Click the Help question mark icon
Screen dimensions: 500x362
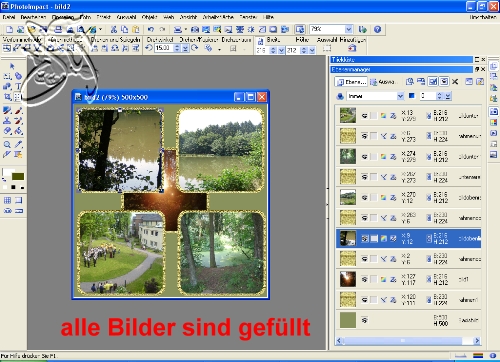pos(377,29)
